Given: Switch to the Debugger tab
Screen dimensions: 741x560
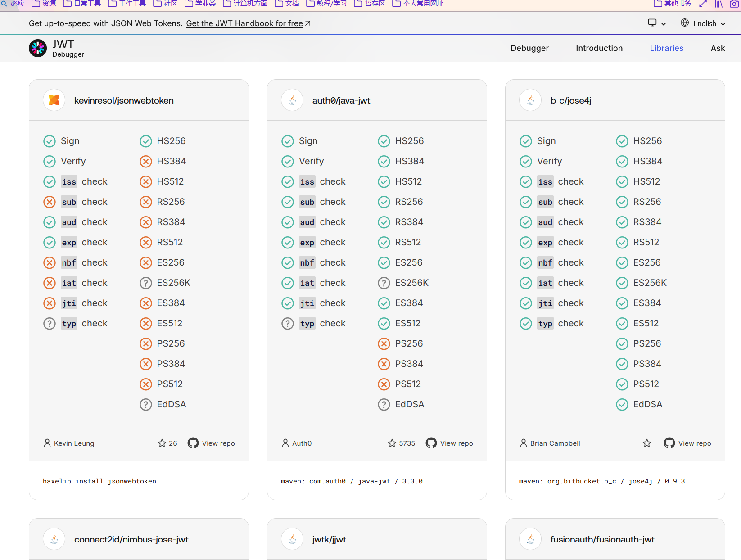Looking at the screenshot, I should tap(529, 48).
